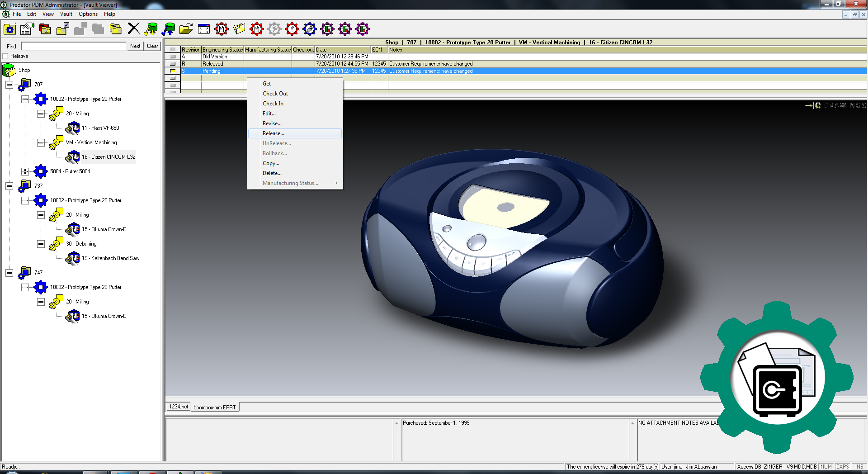Image resolution: width=868 pixels, height=474 pixels.
Task: Select the Check In toolbar icon
Action: (169, 29)
